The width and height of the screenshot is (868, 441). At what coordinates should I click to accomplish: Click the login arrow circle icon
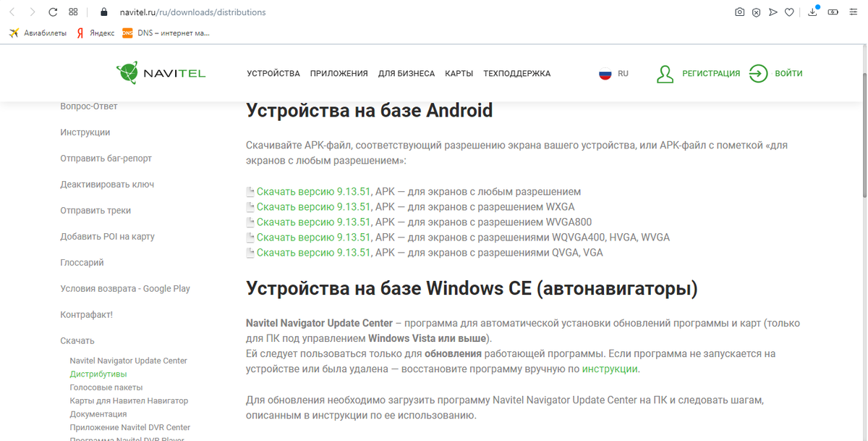[758, 73]
